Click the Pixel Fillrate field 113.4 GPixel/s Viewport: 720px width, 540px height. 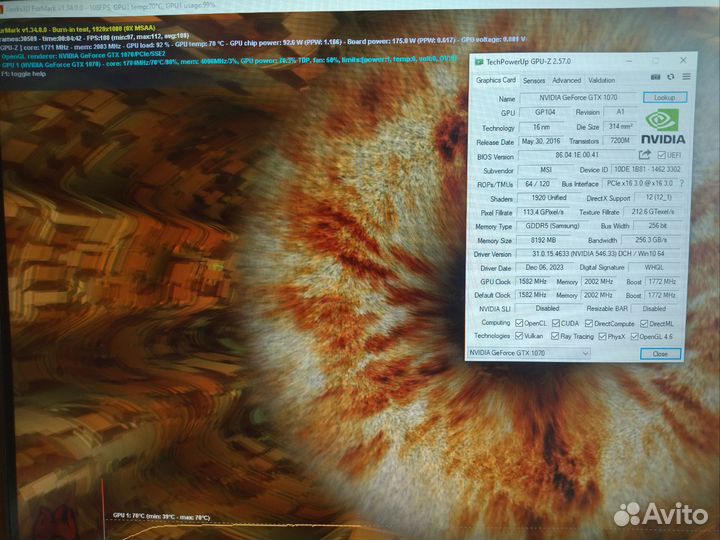543,212
